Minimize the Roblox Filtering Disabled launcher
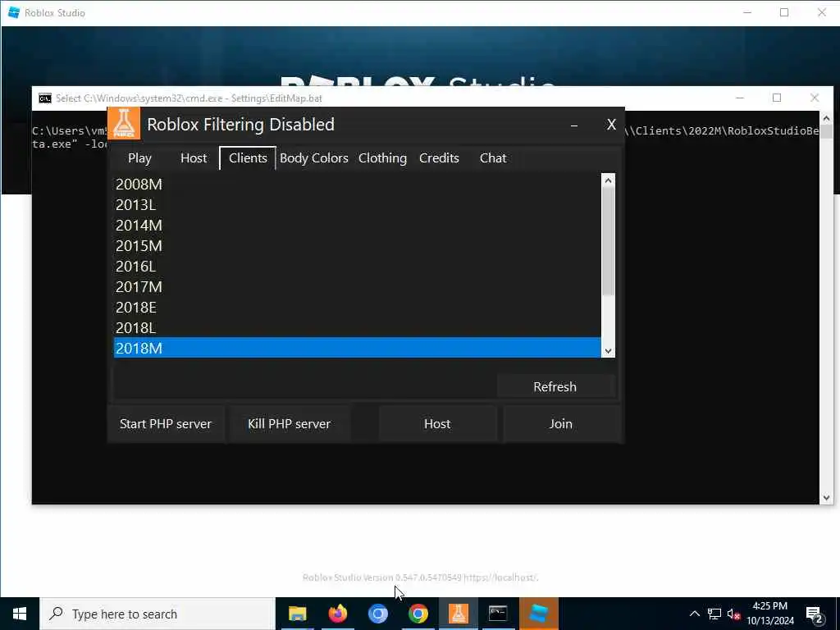Viewport: 840px width, 630px height. pyautogui.click(x=573, y=125)
